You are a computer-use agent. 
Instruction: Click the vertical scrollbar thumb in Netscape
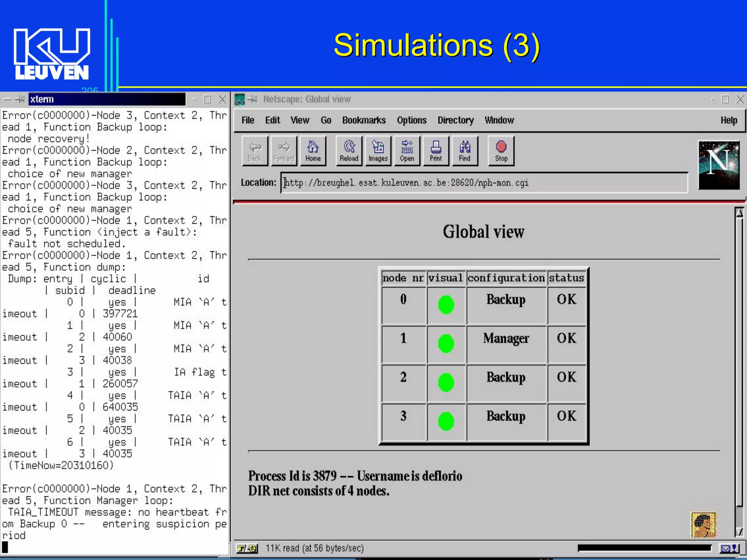(x=739, y=362)
